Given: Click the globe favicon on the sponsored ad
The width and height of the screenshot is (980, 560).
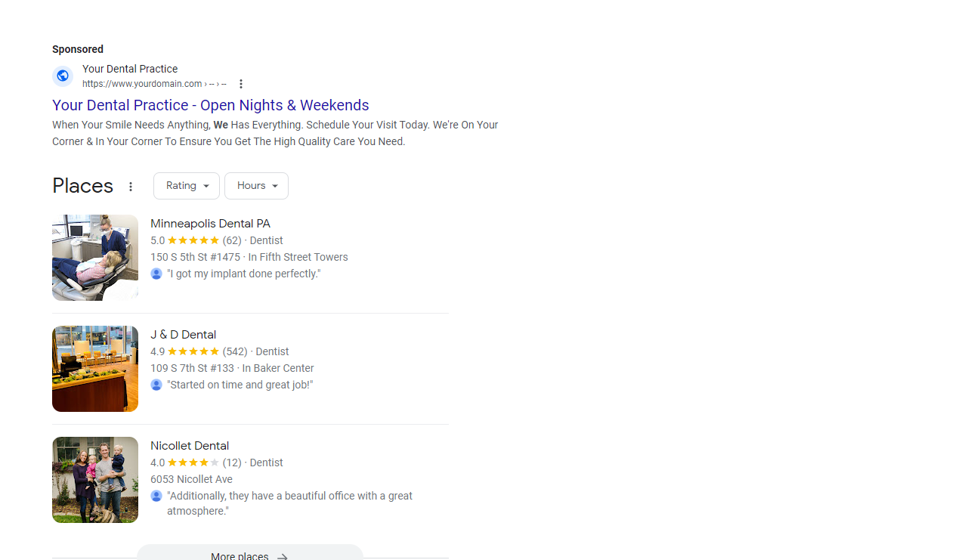Looking at the screenshot, I should pos(63,76).
